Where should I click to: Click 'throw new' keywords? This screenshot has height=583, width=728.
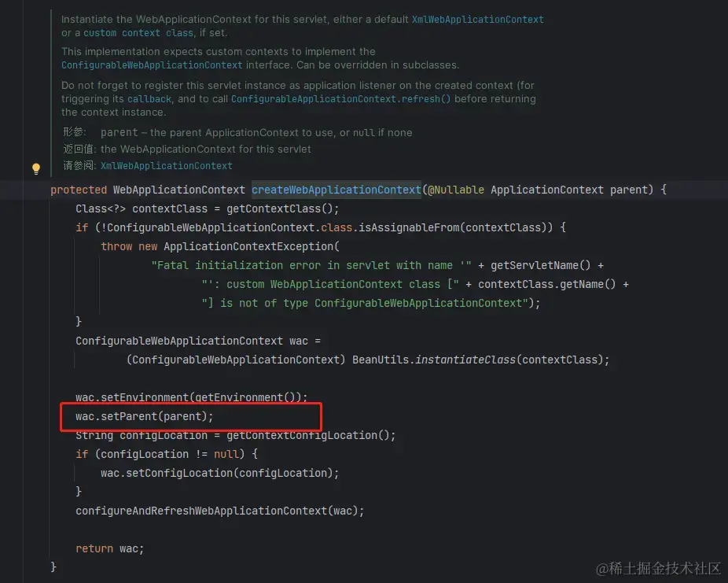pos(129,246)
